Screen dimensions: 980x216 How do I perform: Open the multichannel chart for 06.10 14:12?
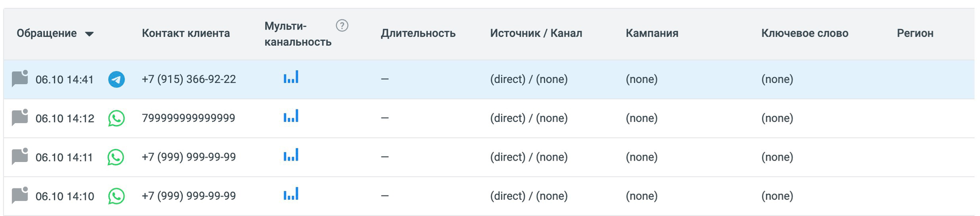pos(291,116)
